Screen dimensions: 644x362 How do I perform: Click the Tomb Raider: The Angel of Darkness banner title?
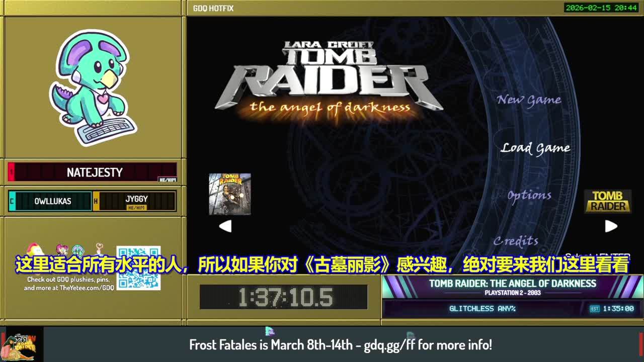pos(513,284)
